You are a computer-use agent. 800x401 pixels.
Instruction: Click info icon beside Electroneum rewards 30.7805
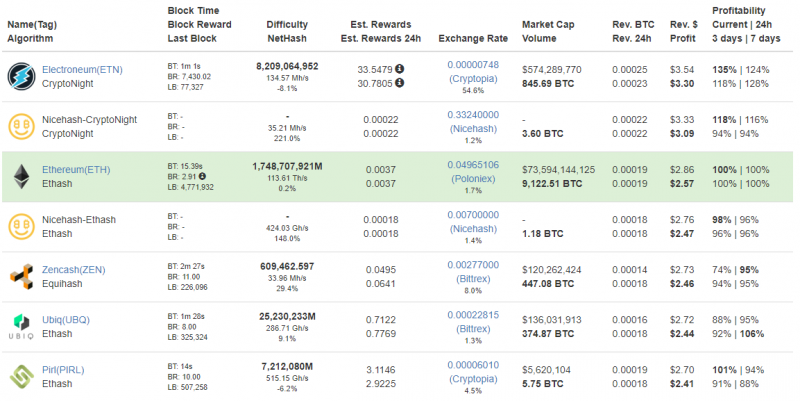[x=400, y=83]
